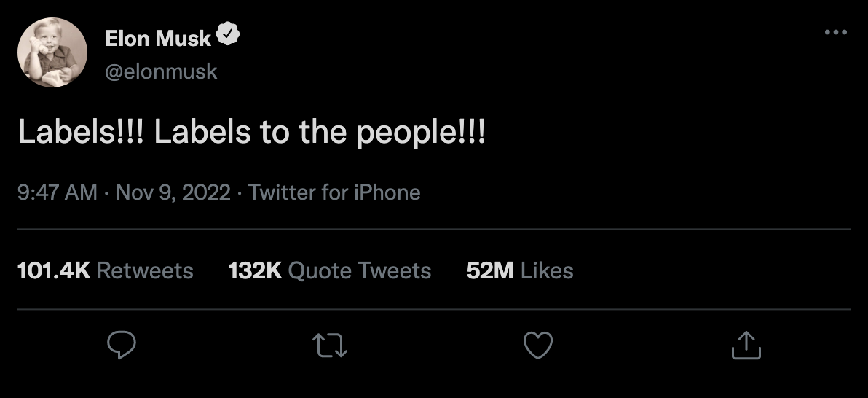
Task: Open the @elonmusk handle link
Action: pyautogui.click(x=161, y=72)
